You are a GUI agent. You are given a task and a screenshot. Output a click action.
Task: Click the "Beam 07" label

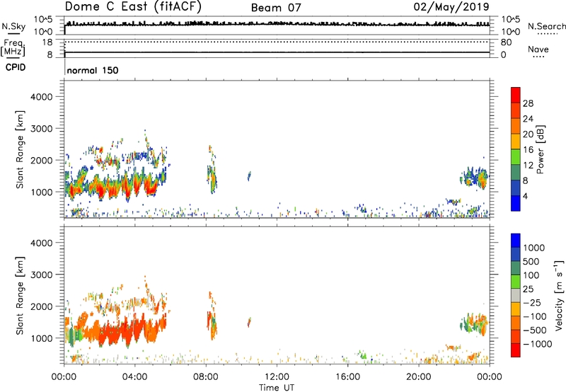tap(276, 8)
